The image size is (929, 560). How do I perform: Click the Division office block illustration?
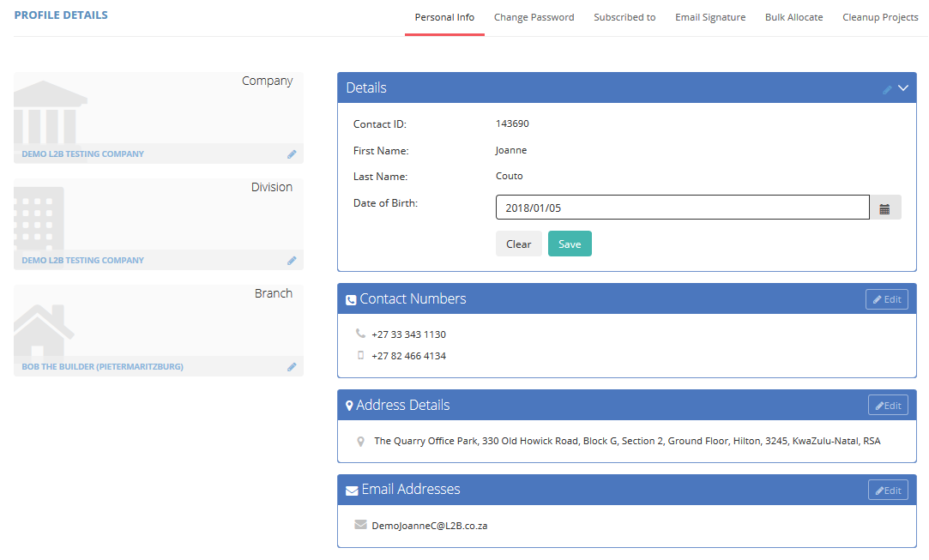39,218
